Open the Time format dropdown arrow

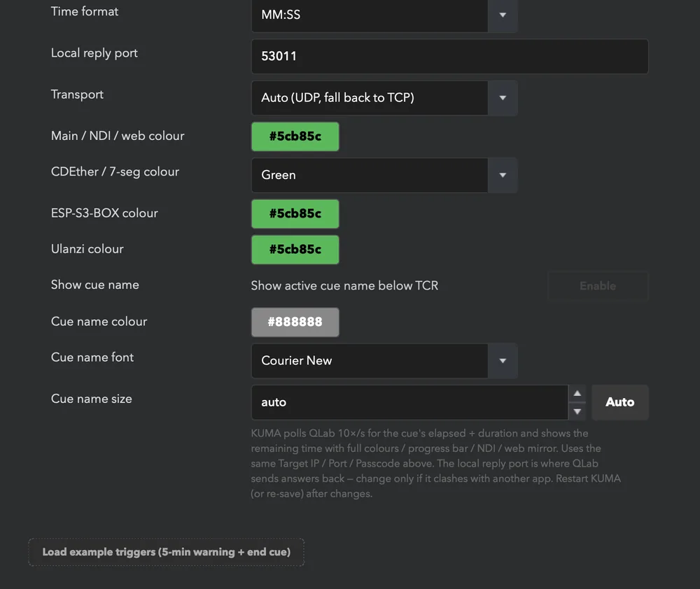pos(503,15)
